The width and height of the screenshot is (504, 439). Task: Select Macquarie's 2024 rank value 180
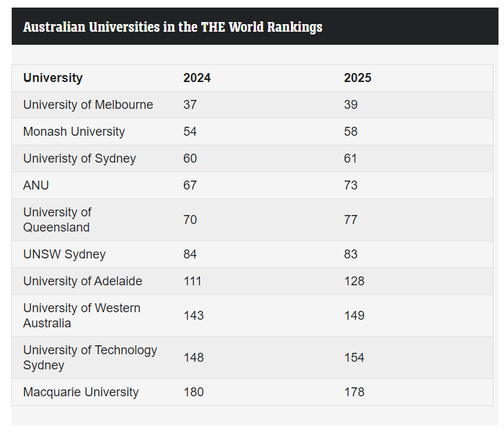click(x=193, y=392)
